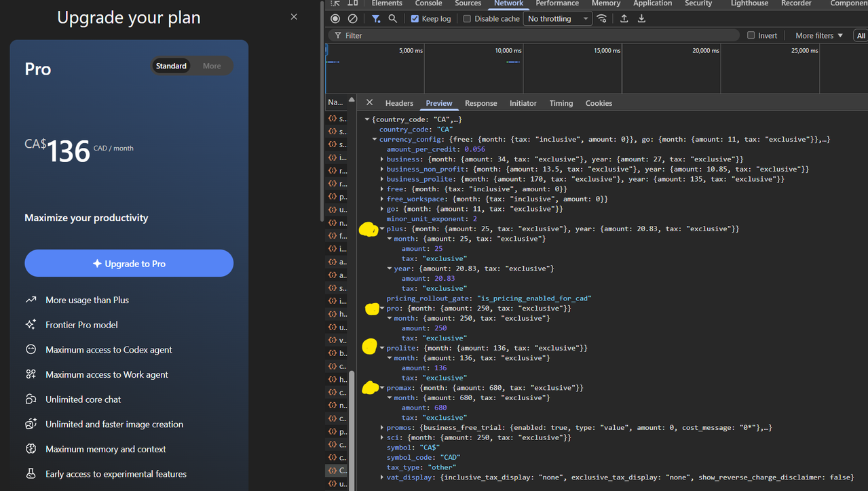
Task: Open the Cookies tab of the request
Action: click(599, 103)
